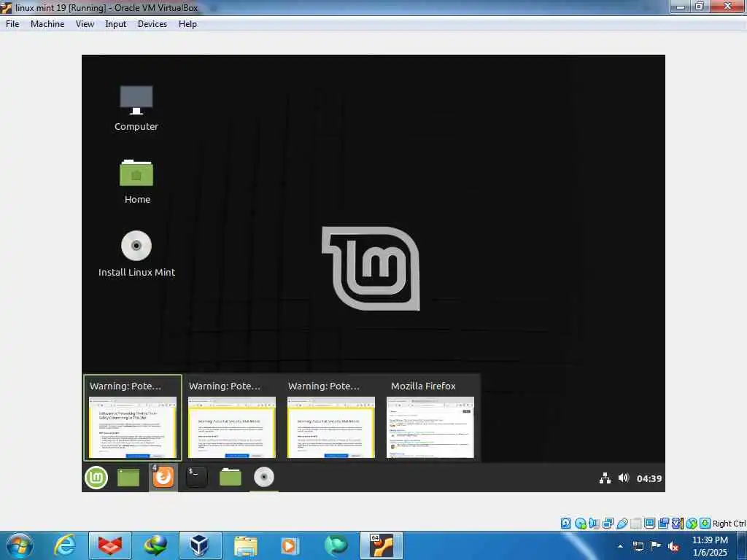
Task: Click the recording indicator in VirtualBox status bar
Action: [x=663, y=524]
